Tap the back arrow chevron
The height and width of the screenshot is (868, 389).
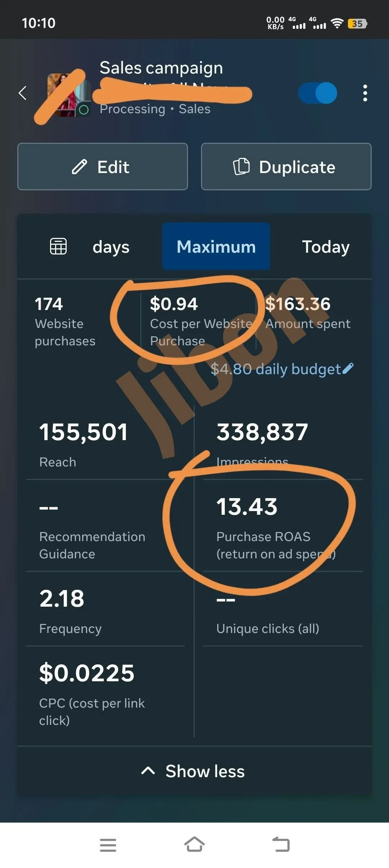tap(23, 93)
